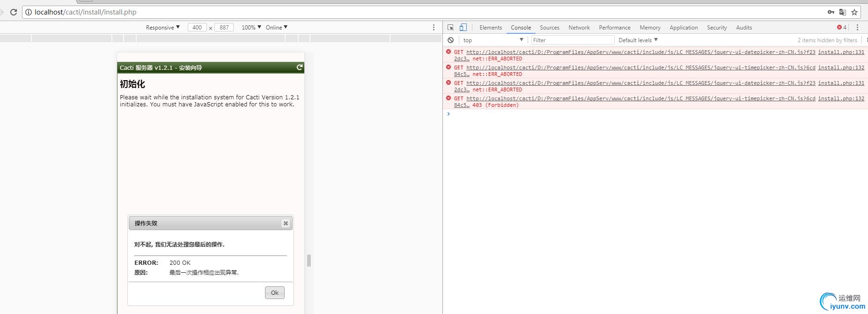Click the translate page icon
This screenshot has width=868, height=314.
842,12
